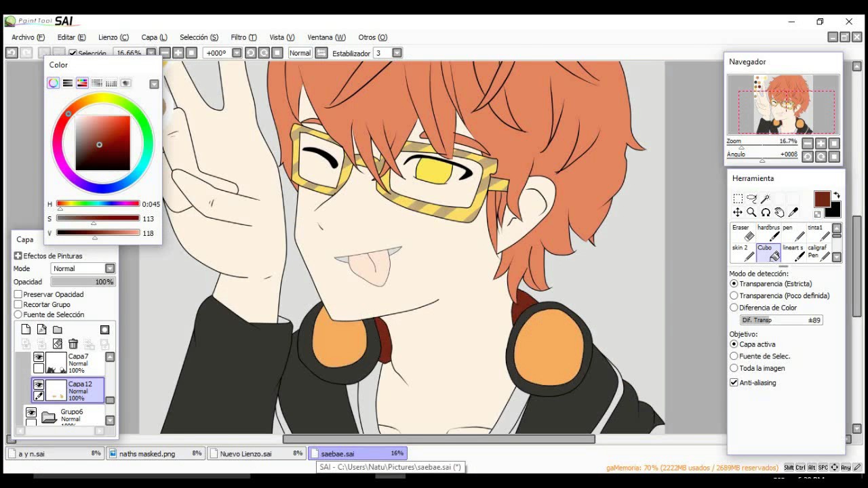This screenshot has width=868, height=488.
Task: Expand Efectos de Pinturas section
Action: [18, 256]
